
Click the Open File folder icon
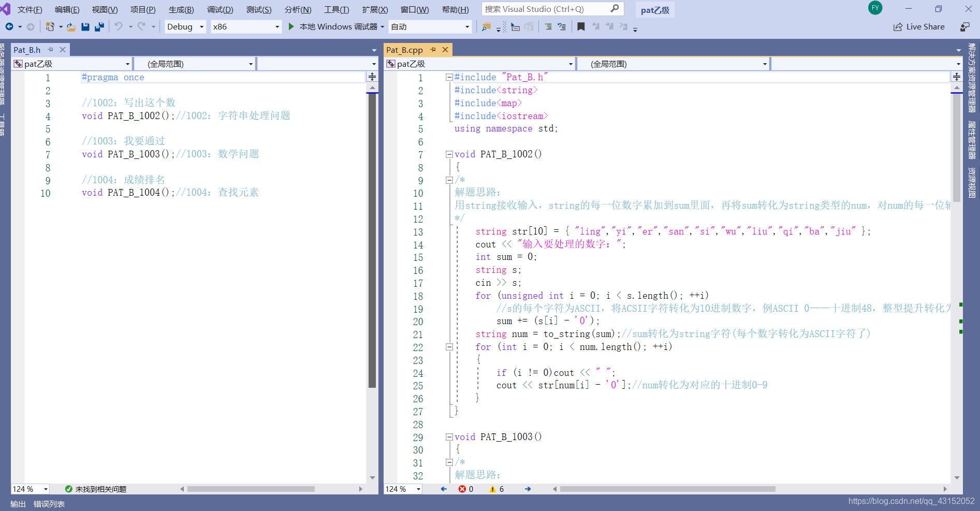71,27
